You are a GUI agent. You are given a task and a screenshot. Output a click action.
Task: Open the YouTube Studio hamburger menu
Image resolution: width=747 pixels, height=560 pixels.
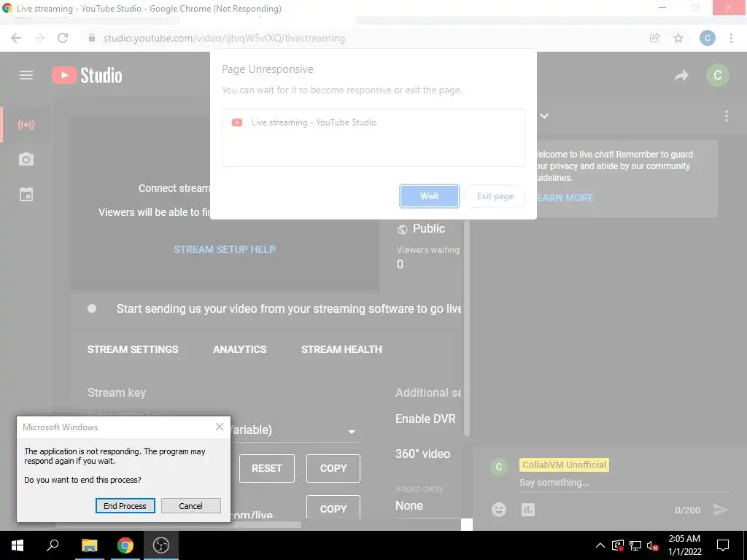[x=26, y=75]
